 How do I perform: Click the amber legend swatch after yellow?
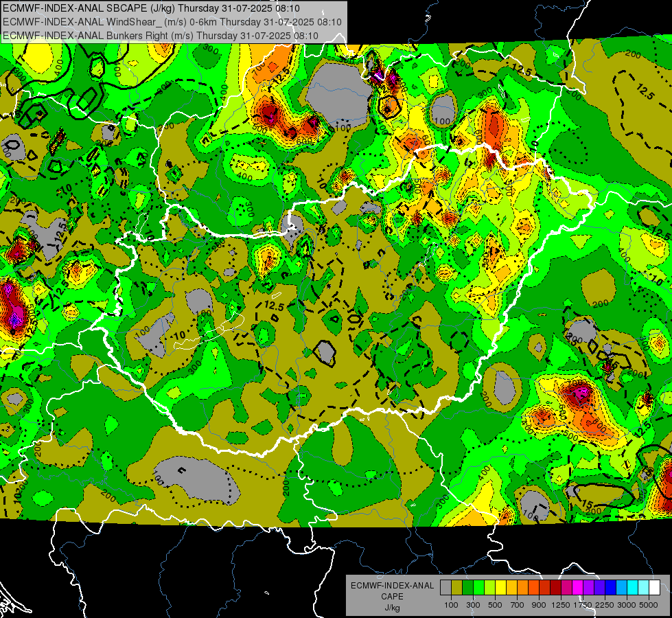(x=511, y=588)
